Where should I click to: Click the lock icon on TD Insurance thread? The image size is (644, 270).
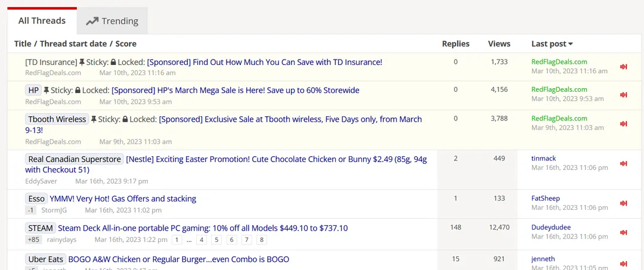[113, 63]
